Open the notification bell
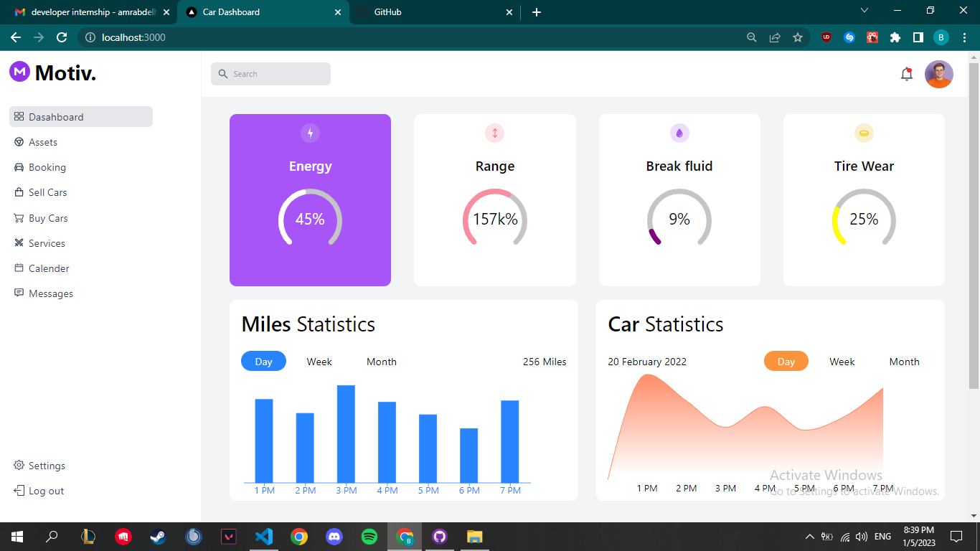980x551 pixels. pyautogui.click(x=906, y=73)
